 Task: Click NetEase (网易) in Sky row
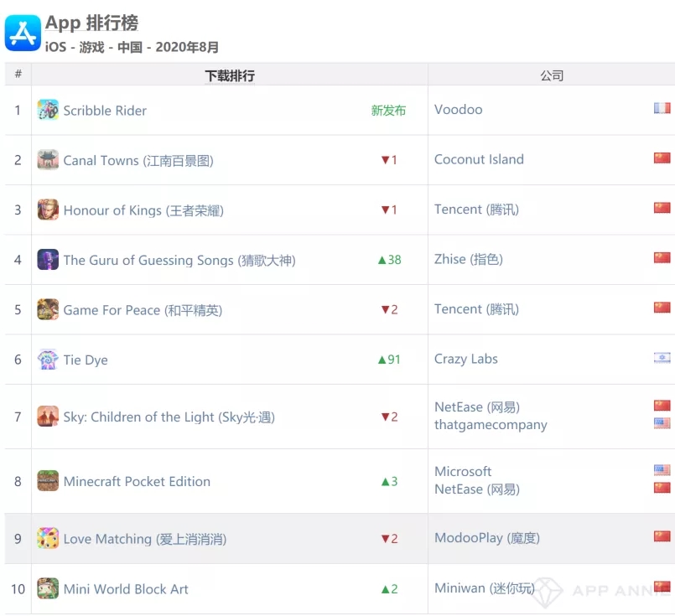[x=477, y=407]
